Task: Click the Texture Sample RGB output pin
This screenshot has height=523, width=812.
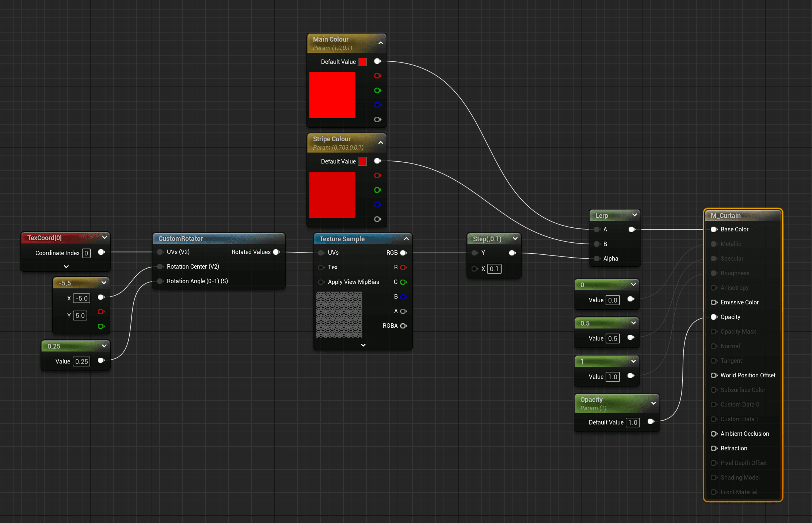Action: pos(403,253)
